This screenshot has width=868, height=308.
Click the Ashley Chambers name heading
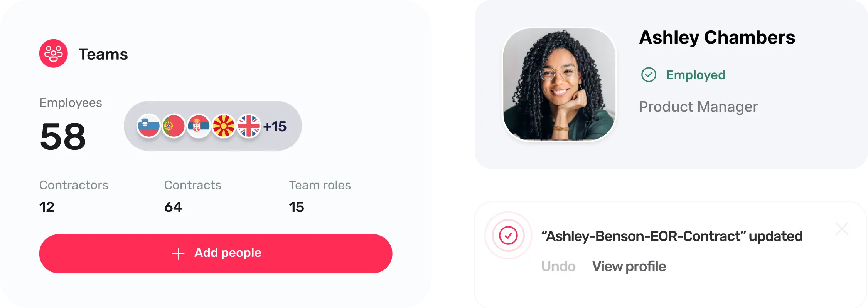pyautogui.click(x=717, y=38)
